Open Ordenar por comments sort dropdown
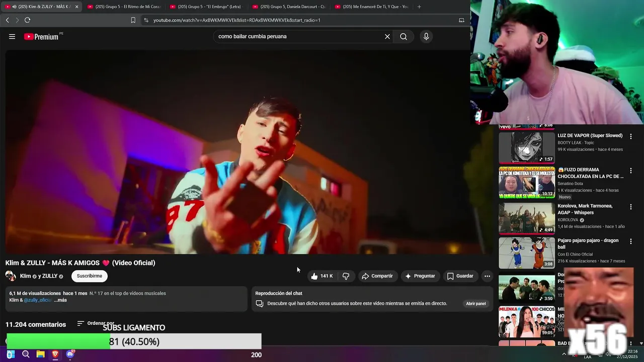The width and height of the screenshot is (644, 362). (x=96, y=323)
